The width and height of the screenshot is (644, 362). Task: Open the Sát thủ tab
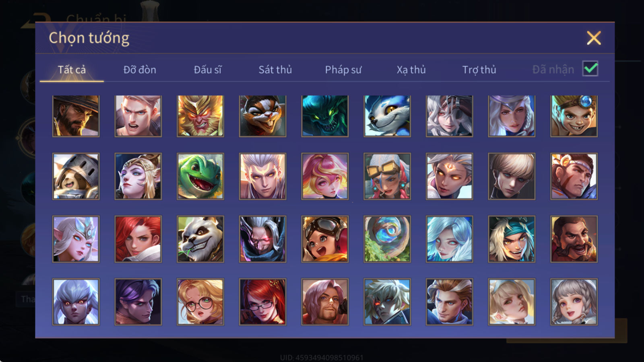tap(275, 70)
